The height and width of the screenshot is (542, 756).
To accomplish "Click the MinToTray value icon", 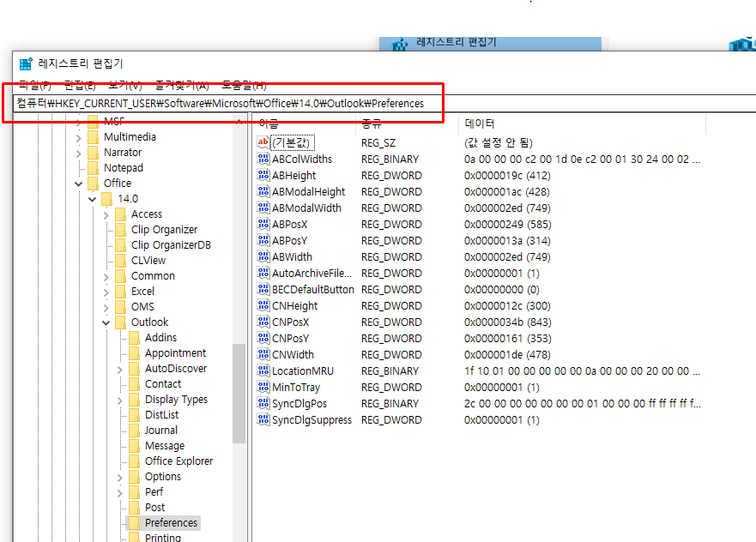I will click(263, 388).
